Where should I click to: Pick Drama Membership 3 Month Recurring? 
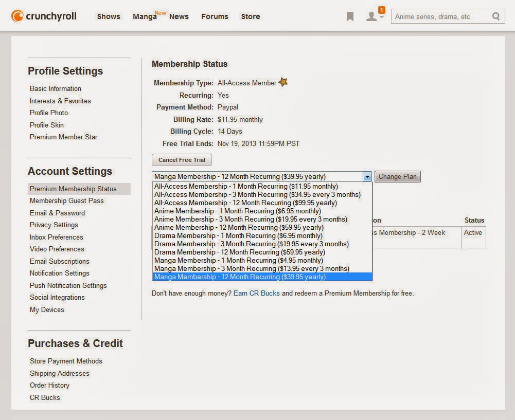click(262, 244)
